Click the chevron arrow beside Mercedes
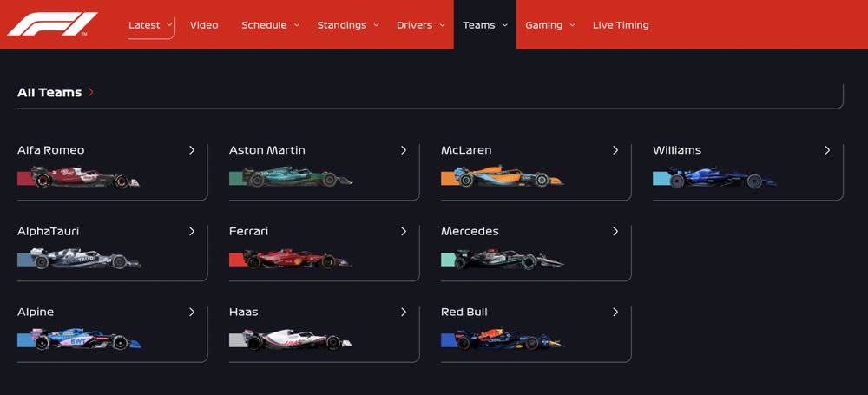 pyautogui.click(x=615, y=232)
